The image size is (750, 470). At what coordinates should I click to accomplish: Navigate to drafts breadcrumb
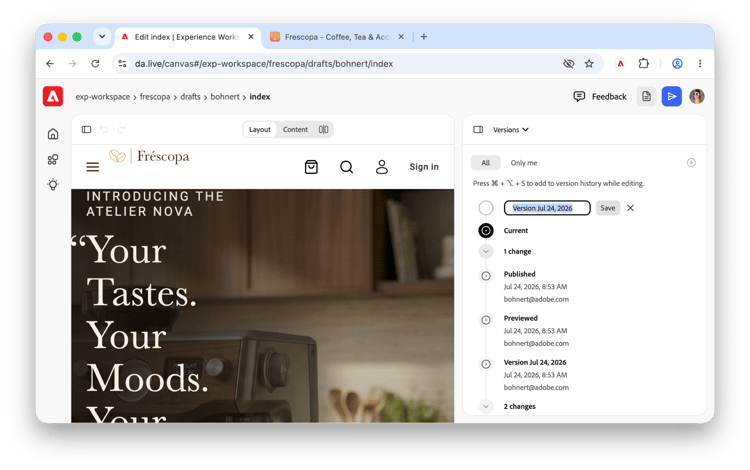click(190, 97)
